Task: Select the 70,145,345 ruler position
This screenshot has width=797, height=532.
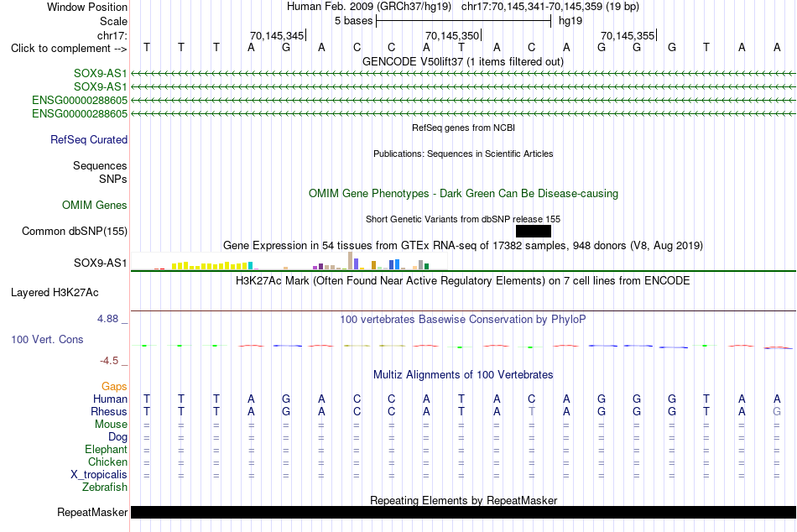Action: click(277, 35)
